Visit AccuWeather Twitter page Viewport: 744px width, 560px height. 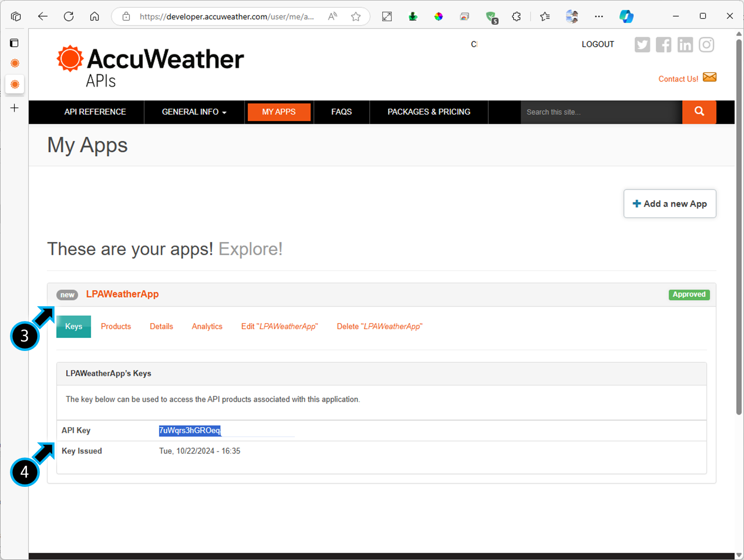coord(642,45)
